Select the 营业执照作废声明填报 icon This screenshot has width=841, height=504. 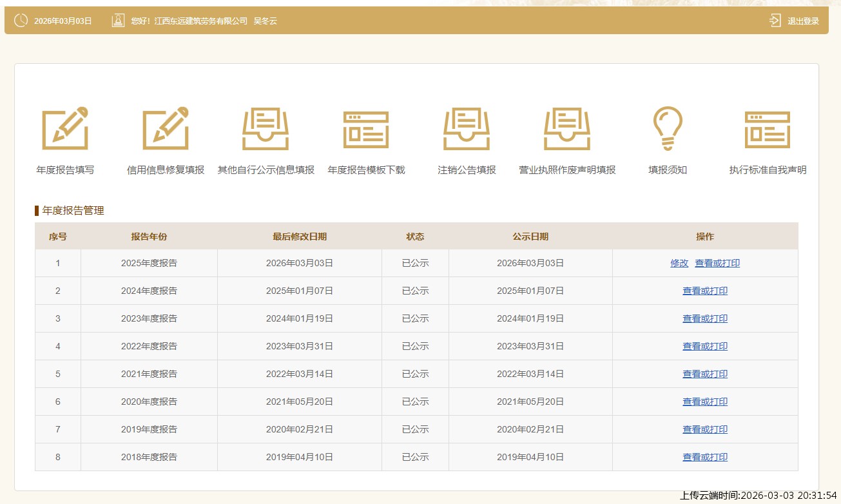click(x=567, y=128)
